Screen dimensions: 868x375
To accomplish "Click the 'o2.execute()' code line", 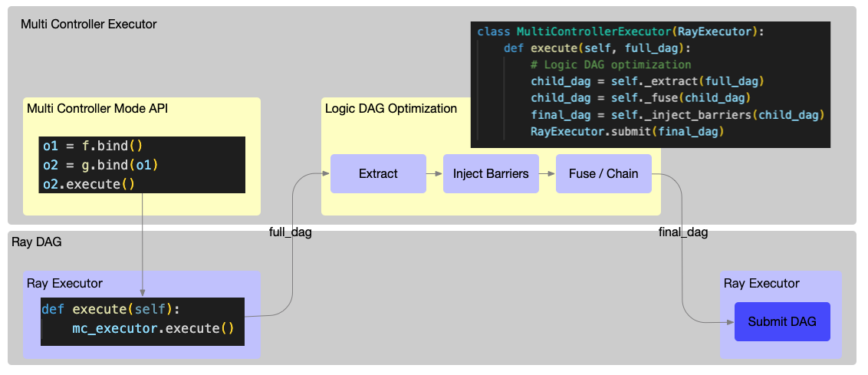I will point(89,184).
